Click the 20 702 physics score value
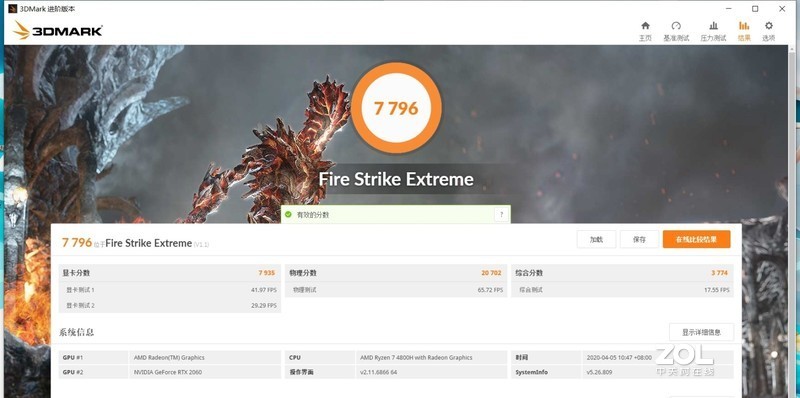 point(491,273)
